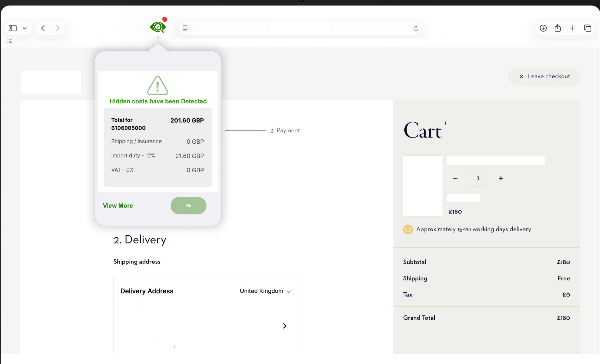Image resolution: width=600 pixels, height=364 pixels.
Task: Click the Import duty - 12% row
Action: [x=158, y=156]
